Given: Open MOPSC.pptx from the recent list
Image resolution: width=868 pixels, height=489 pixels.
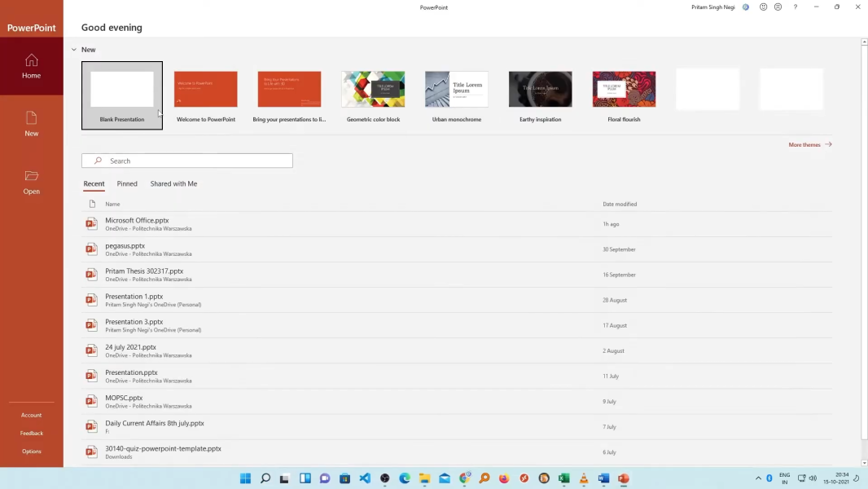Looking at the screenshot, I should (x=457, y=402).
